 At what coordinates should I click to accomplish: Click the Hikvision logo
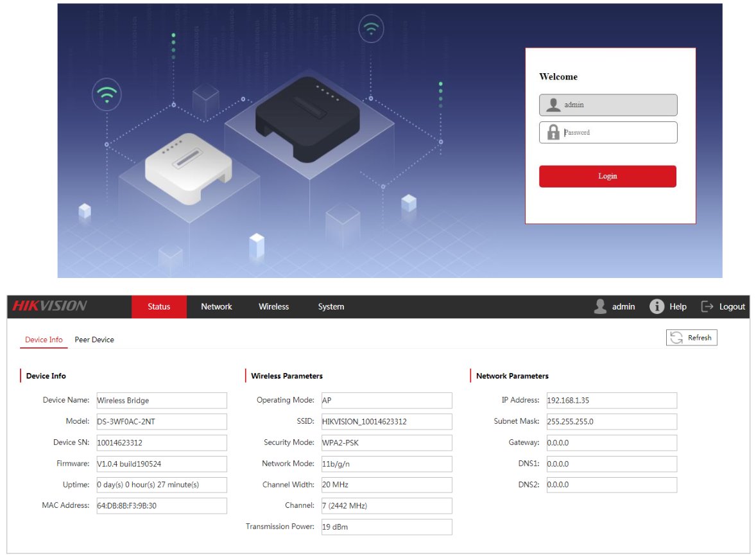click(49, 306)
